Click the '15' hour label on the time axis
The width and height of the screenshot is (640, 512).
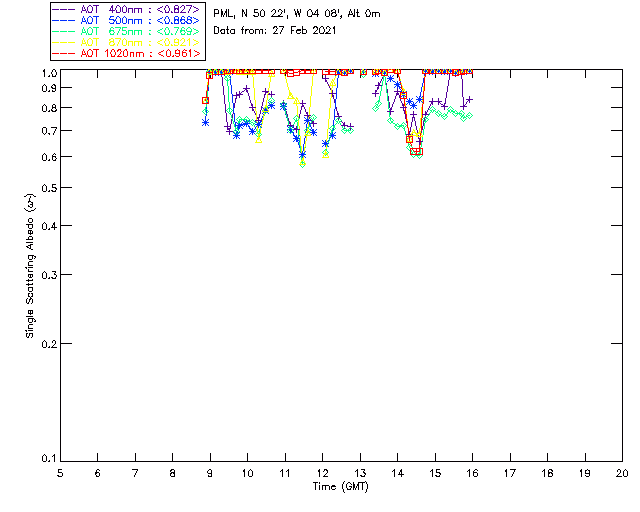[435, 473]
